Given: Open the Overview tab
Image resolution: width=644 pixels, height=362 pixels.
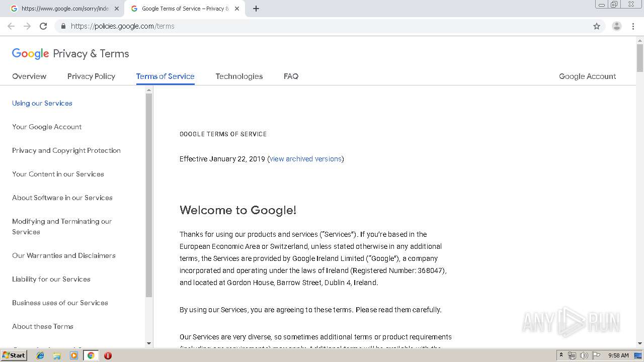Looking at the screenshot, I should click(29, 76).
